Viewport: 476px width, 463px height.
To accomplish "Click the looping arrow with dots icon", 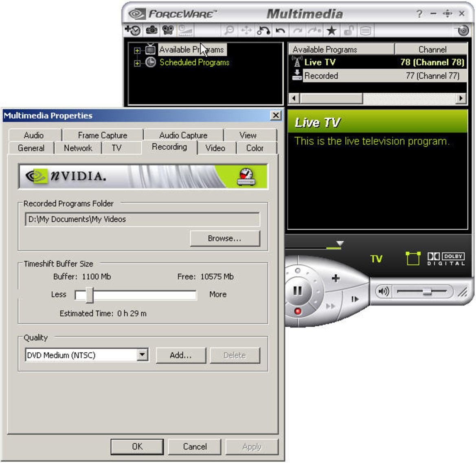I will click(x=263, y=31).
